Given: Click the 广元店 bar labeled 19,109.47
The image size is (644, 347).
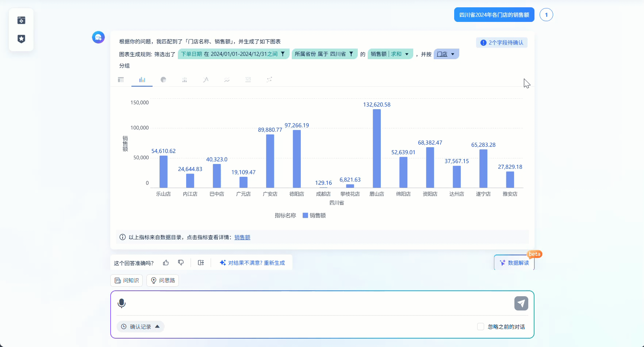Looking at the screenshot, I should coord(244,182).
